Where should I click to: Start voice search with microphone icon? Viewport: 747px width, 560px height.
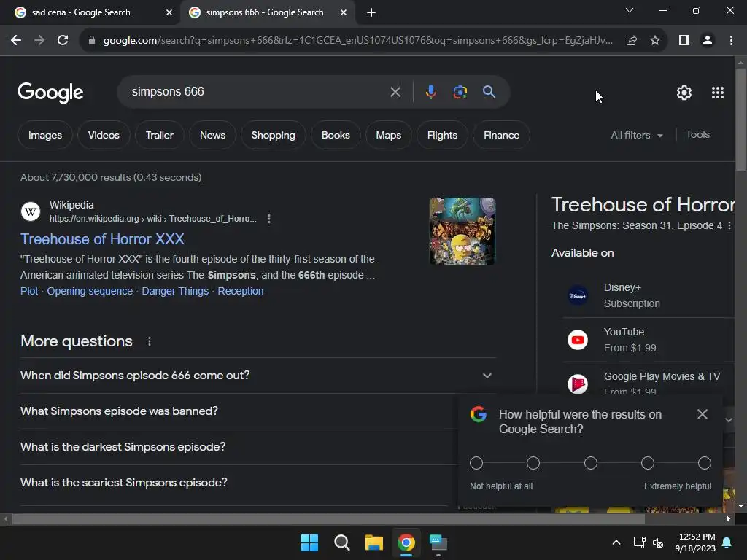coord(430,91)
